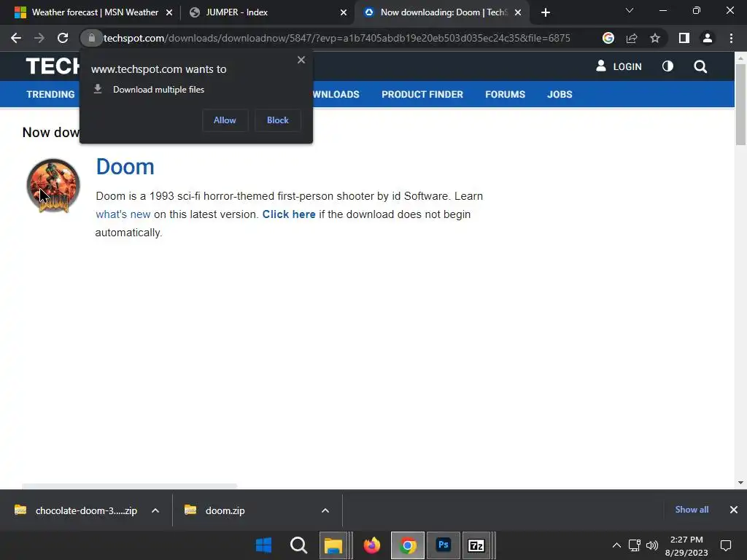The image size is (747, 560).
Task: Open the Google icon in the address bar
Action: click(608, 38)
